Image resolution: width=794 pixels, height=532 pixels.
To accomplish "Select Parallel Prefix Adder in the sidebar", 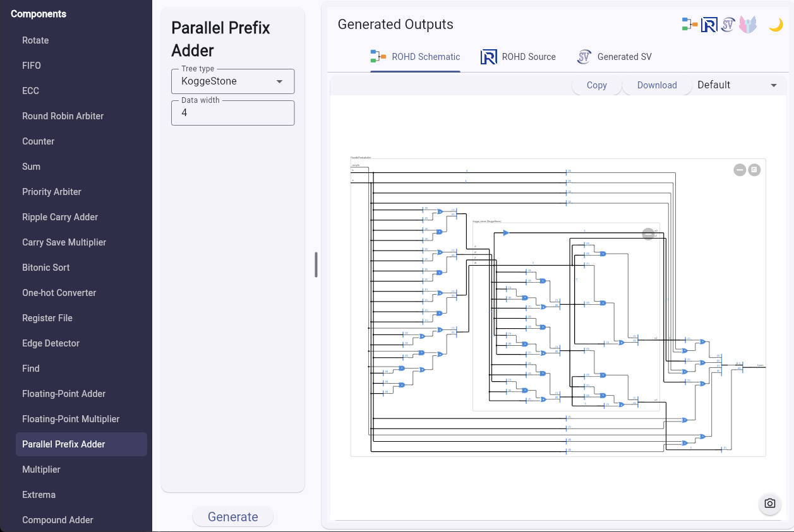I will point(81,444).
